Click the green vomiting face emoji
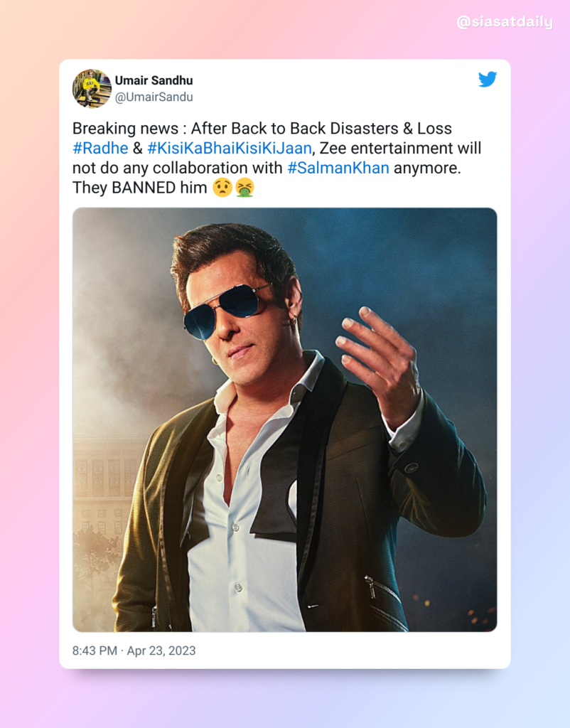The image size is (570, 728). [244, 188]
